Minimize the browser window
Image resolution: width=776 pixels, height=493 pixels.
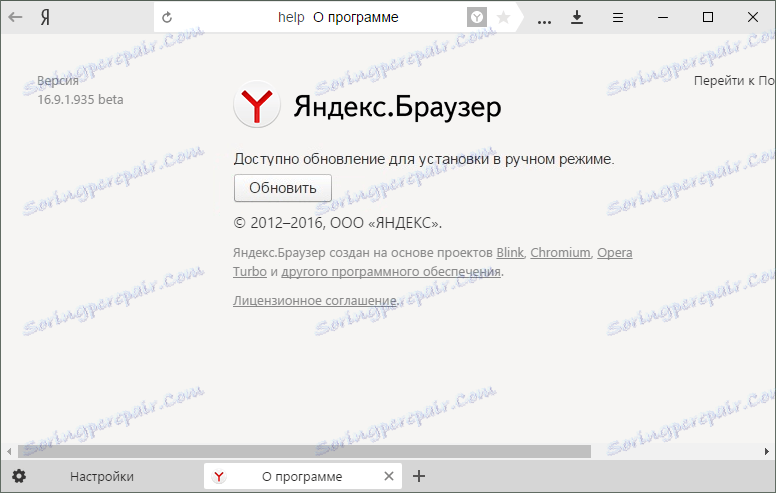click(x=663, y=18)
